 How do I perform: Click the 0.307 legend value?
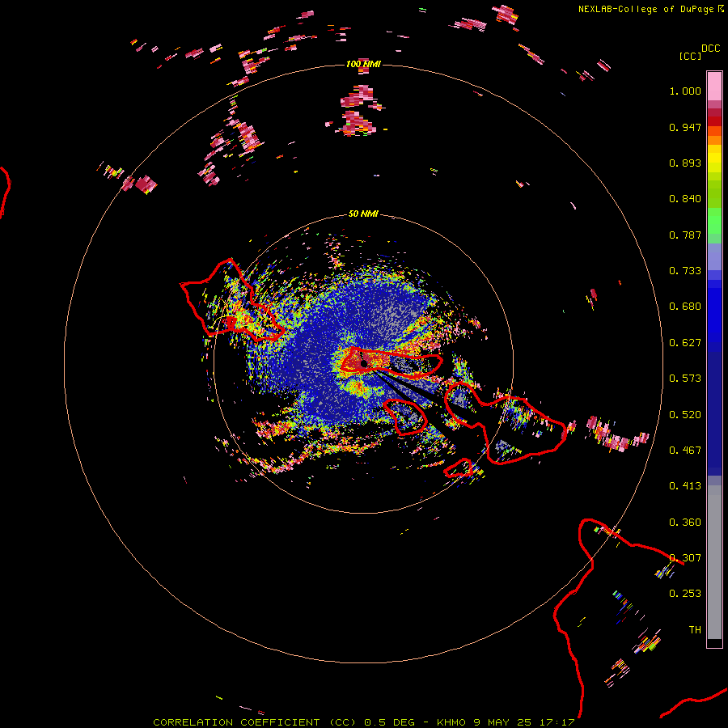click(x=685, y=558)
